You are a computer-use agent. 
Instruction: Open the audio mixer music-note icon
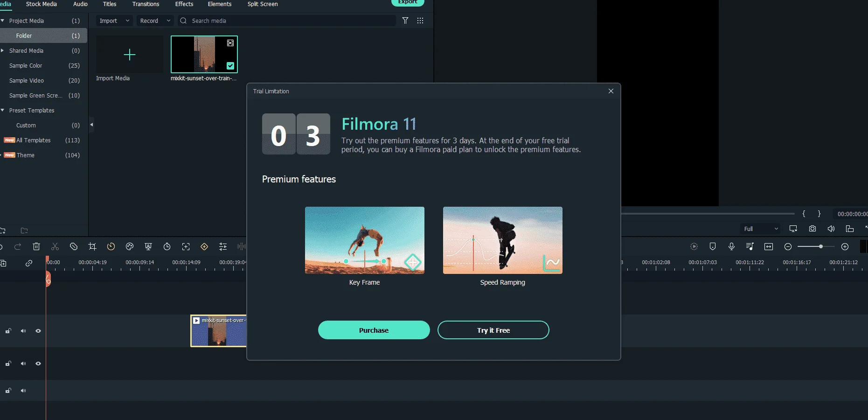(x=750, y=246)
